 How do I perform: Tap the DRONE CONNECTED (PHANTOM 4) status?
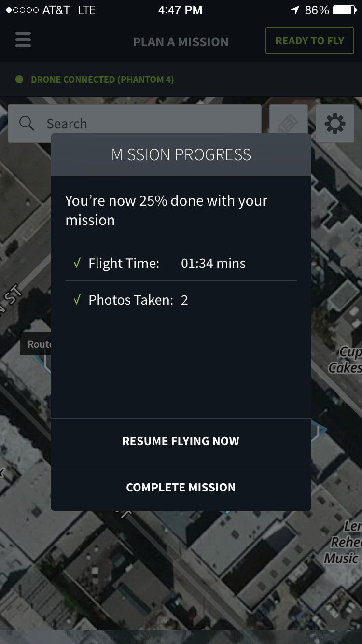point(102,79)
